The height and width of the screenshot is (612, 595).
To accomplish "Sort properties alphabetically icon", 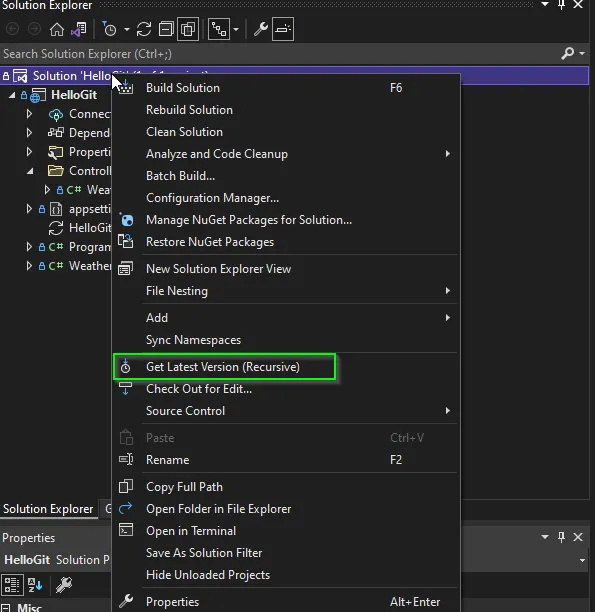I will click(x=35, y=585).
